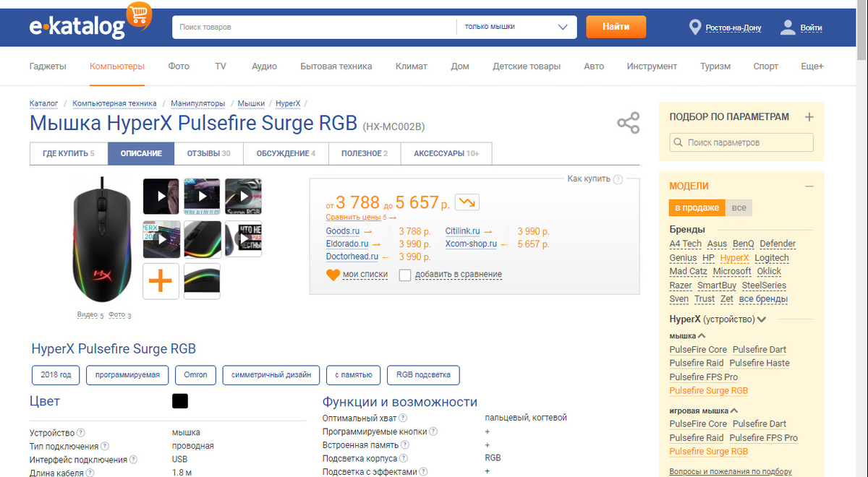
Task: Collapse the 'мышка' model group
Action: (x=702, y=336)
